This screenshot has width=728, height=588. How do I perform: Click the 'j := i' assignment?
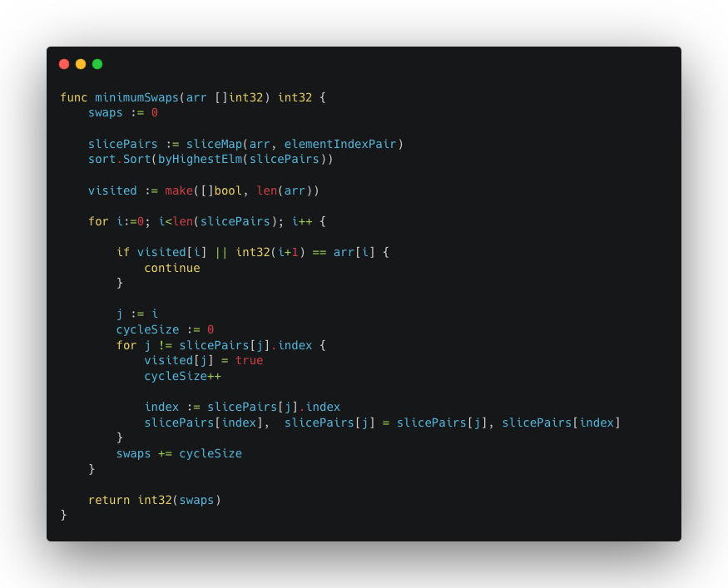pos(137,314)
